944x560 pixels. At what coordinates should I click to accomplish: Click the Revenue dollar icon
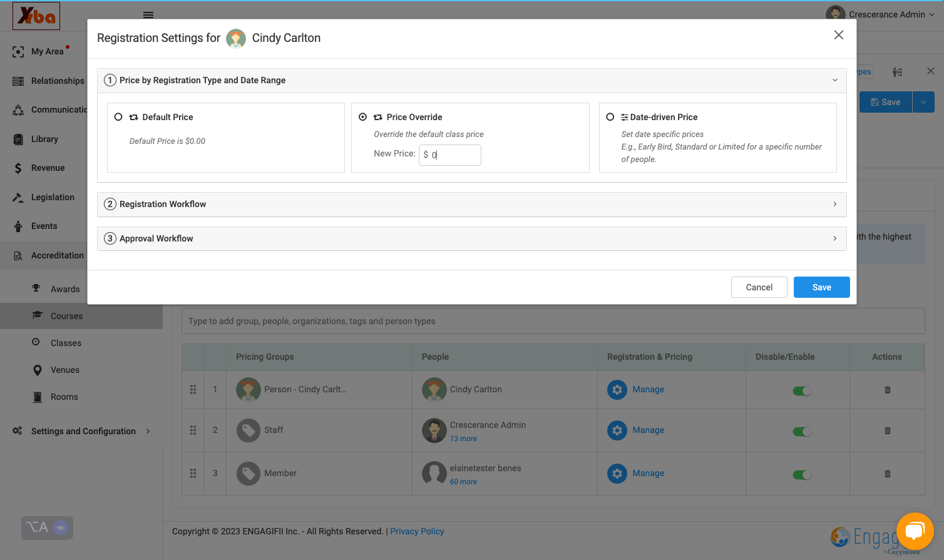click(18, 168)
